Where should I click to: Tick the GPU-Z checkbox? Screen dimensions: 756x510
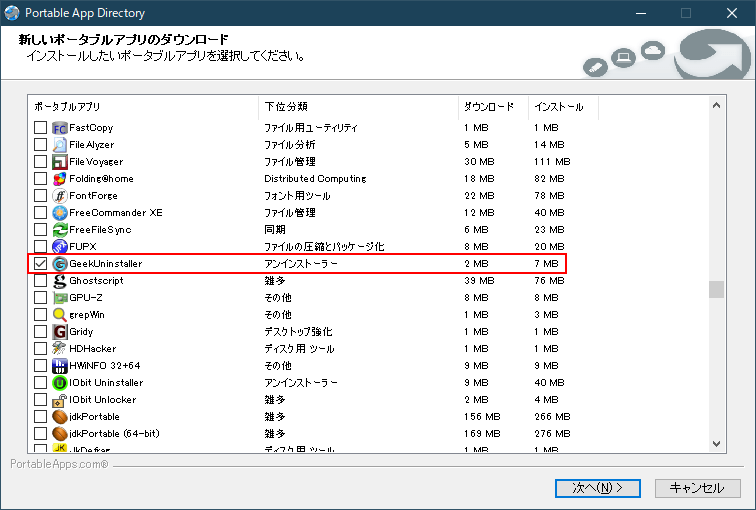click(40, 298)
